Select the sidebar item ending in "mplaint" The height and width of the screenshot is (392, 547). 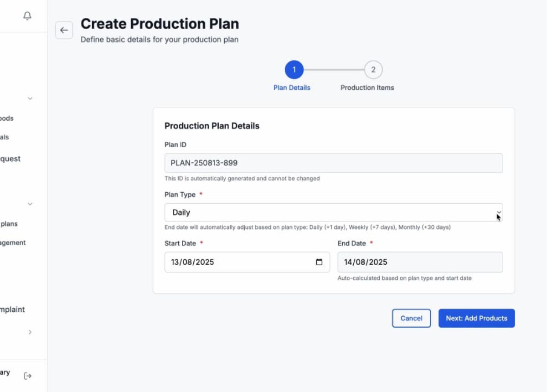[x=12, y=309]
